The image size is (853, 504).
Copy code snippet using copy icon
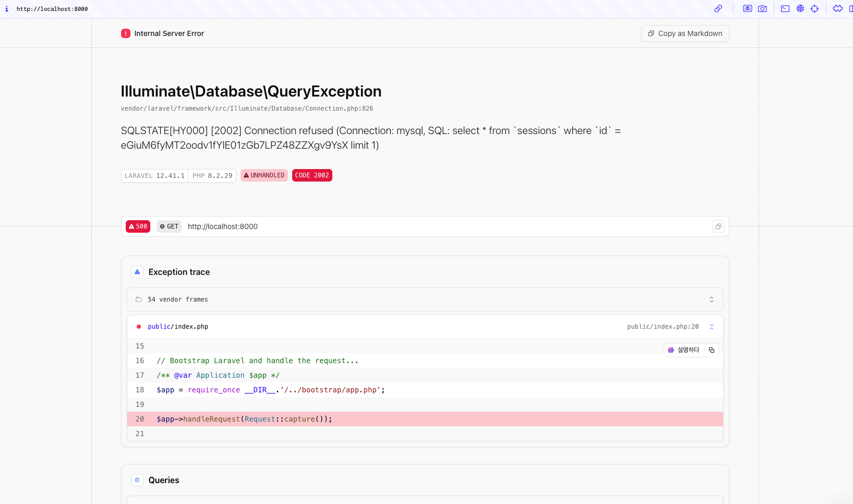point(712,350)
